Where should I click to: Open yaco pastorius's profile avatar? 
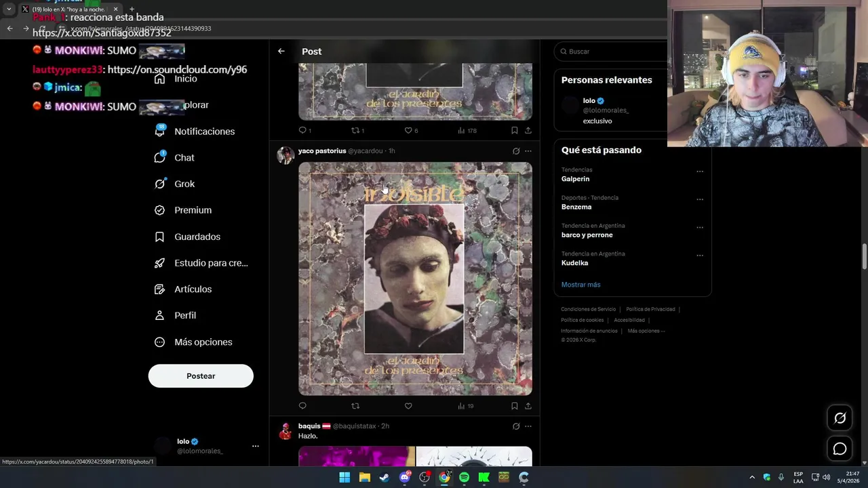coord(285,155)
